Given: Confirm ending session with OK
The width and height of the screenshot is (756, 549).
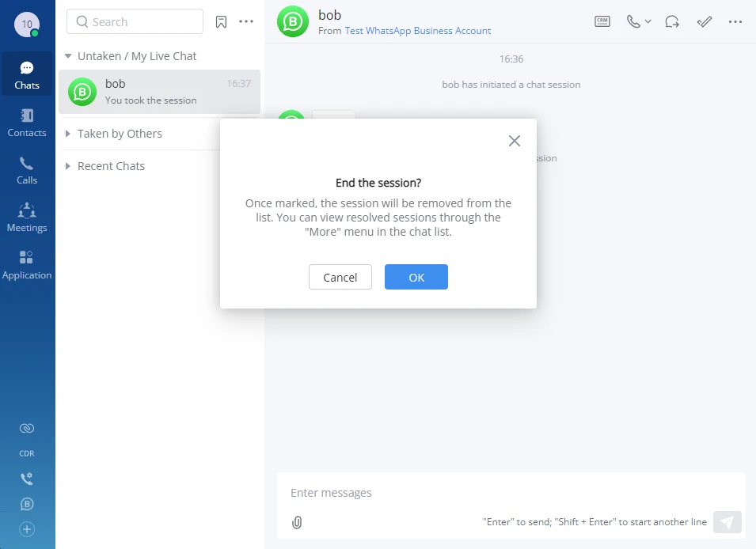Looking at the screenshot, I should coord(416,277).
